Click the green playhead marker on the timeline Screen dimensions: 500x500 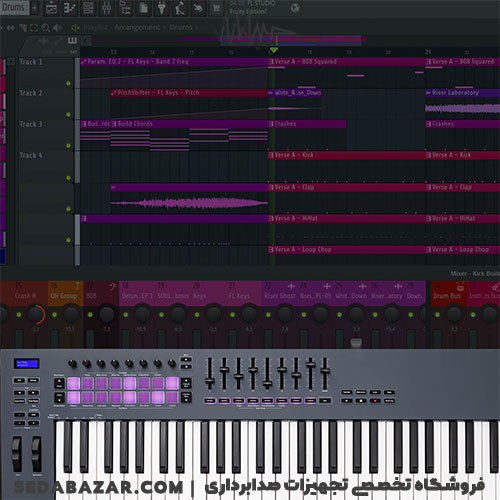(274, 50)
